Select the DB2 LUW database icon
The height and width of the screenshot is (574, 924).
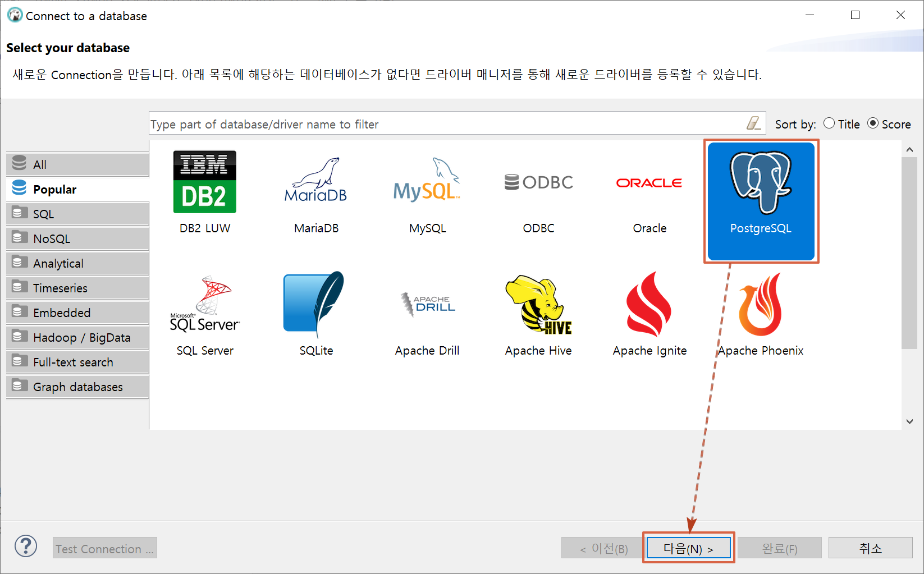[204, 182]
